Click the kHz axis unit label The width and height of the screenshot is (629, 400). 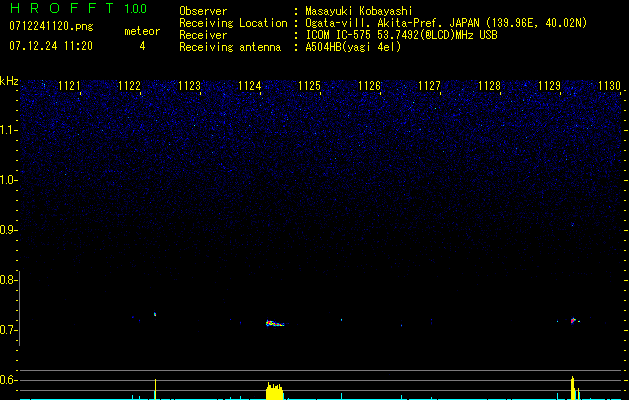coord(9,81)
